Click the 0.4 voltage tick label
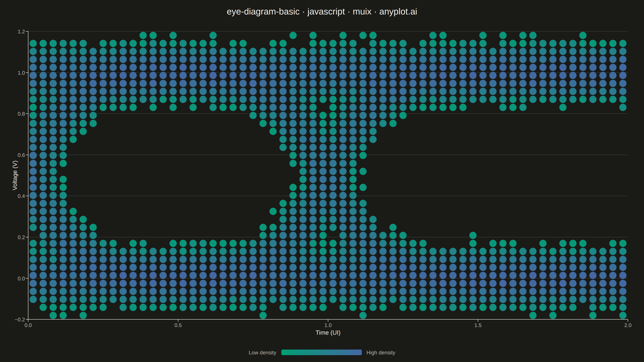 [21, 196]
